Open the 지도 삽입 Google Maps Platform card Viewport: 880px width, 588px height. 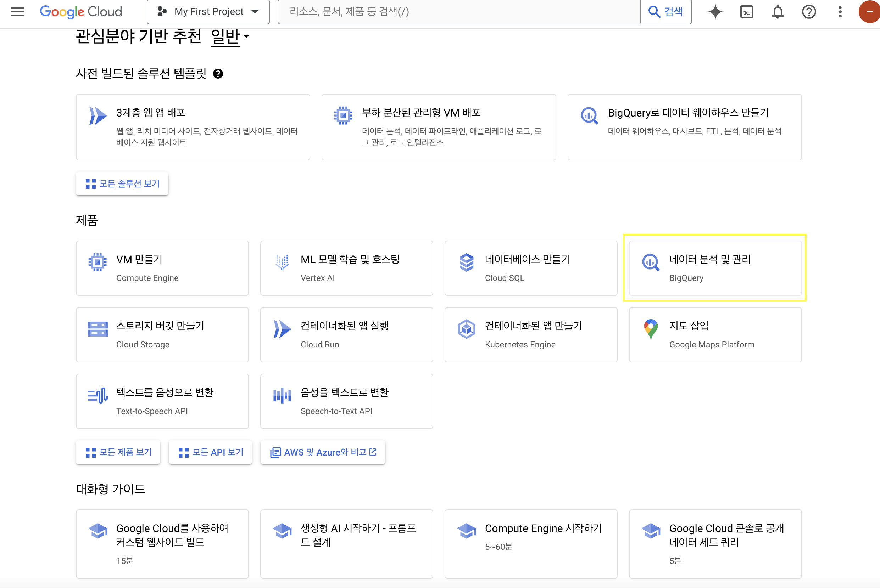tap(715, 334)
